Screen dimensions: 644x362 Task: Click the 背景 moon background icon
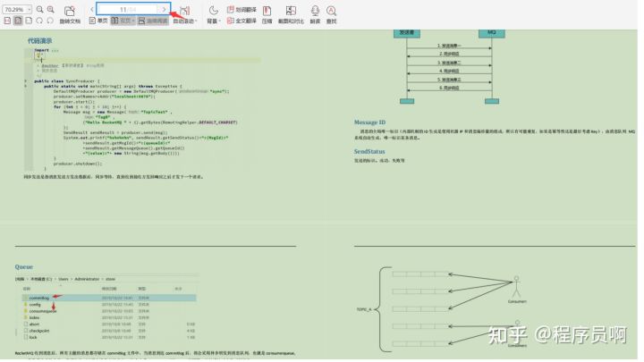click(x=213, y=10)
